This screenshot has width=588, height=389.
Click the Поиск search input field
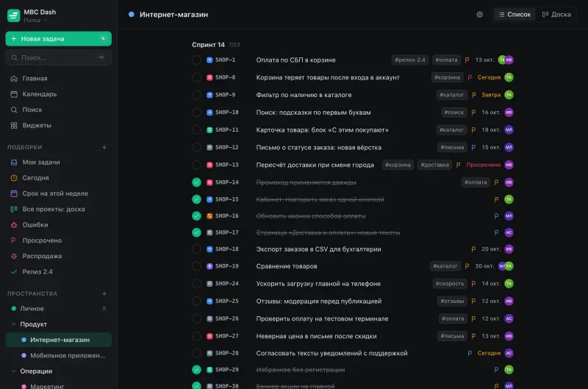[59, 58]
